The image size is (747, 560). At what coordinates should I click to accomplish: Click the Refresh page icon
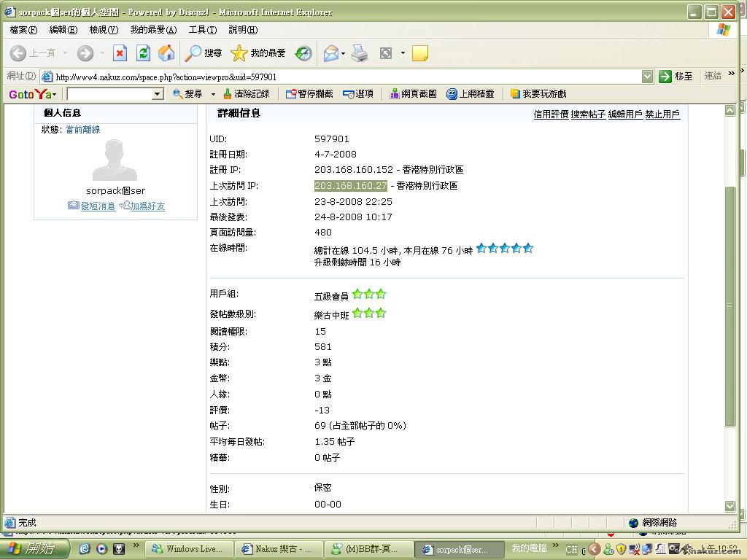point(144,53)
